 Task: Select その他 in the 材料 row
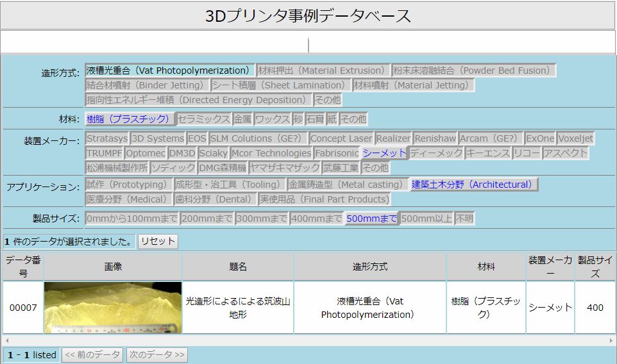point(353,119)
